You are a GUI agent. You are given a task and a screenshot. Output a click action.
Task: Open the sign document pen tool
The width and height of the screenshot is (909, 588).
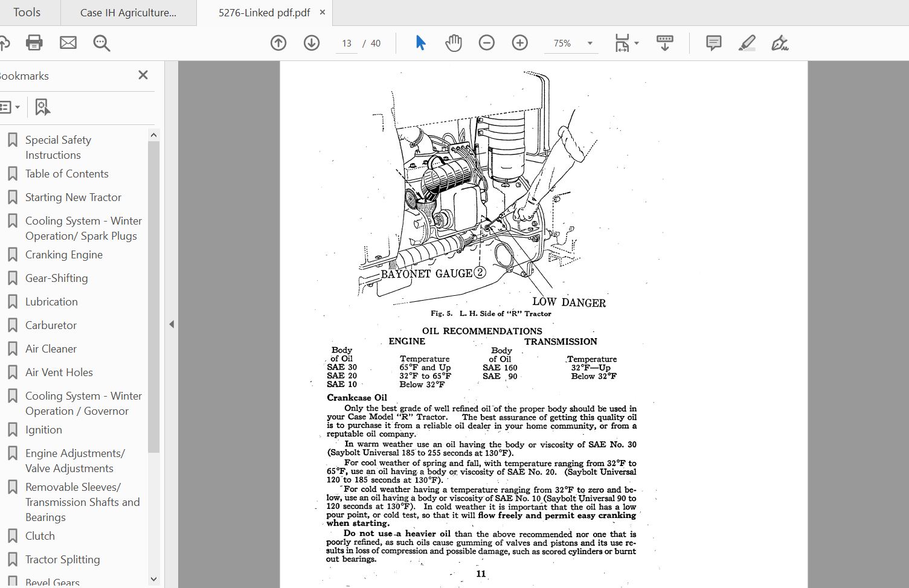[x=780, y=43]
